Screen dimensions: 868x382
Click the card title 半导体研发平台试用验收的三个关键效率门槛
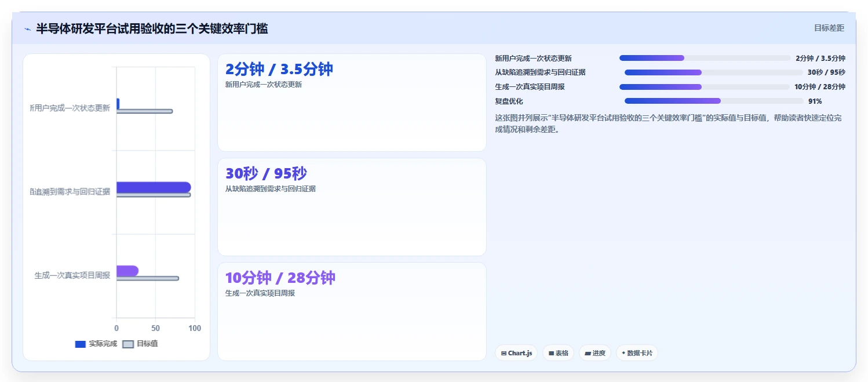coord(152,28)
